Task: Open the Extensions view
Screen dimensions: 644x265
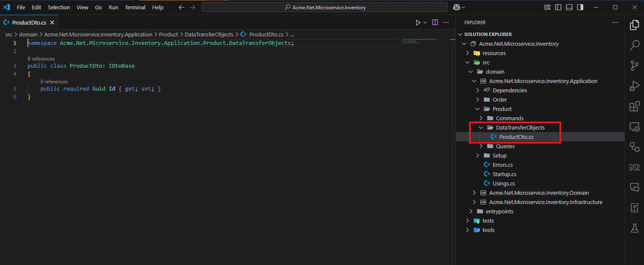Action: point(634,106)
